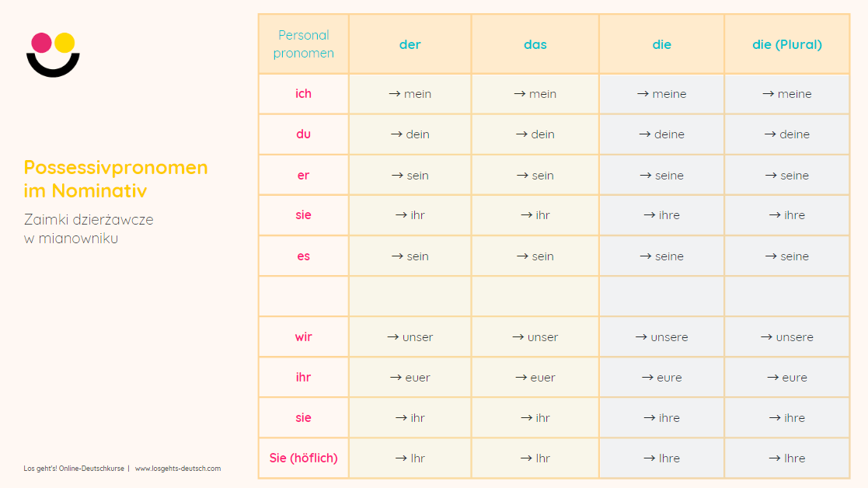Select the 'Personal pronomen' header cell

(303, 44)
